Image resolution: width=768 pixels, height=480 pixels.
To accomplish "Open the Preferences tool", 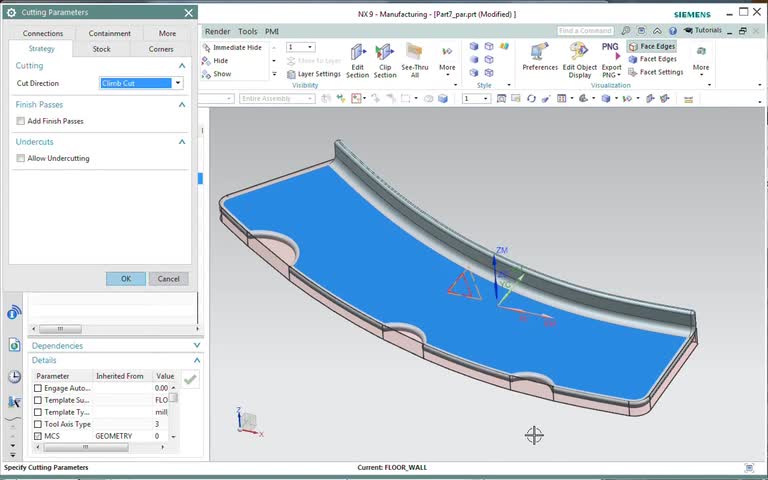I will click(x=540, y=52).
